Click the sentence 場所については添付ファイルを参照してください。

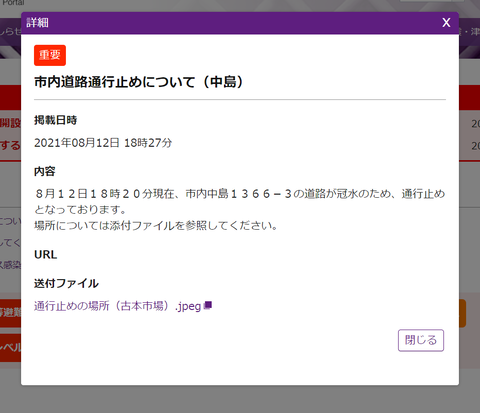pyautogui.click(x=156, y=226)
